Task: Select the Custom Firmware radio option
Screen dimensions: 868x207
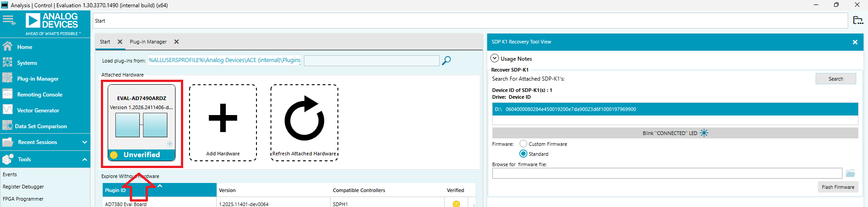Action: click(523, 144)
